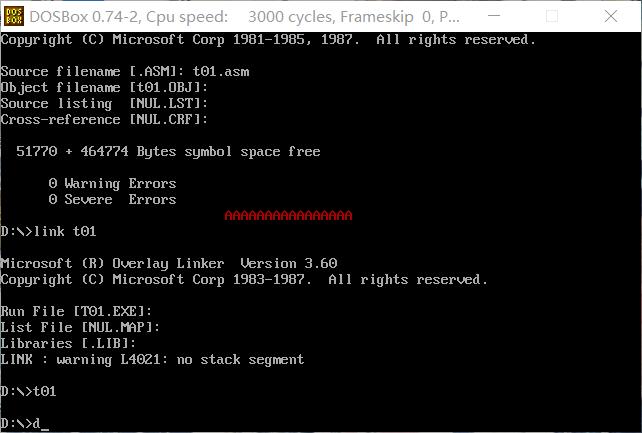The image size is (642, 433).
Task: Click the 'Source listing [NUL.LST]' line
Action: point(104,104)
